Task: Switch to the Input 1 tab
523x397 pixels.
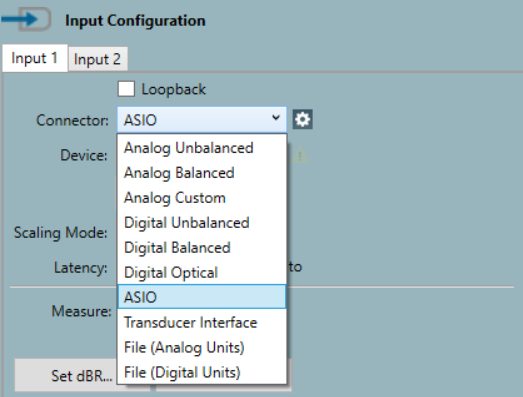Action: coord(35,58)
